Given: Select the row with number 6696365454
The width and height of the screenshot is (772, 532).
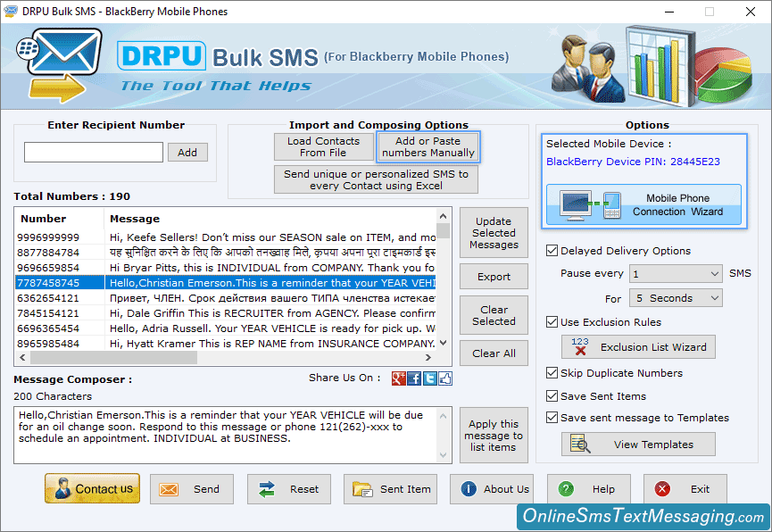Looking at the screenshot, I should [x=226, y=328].
